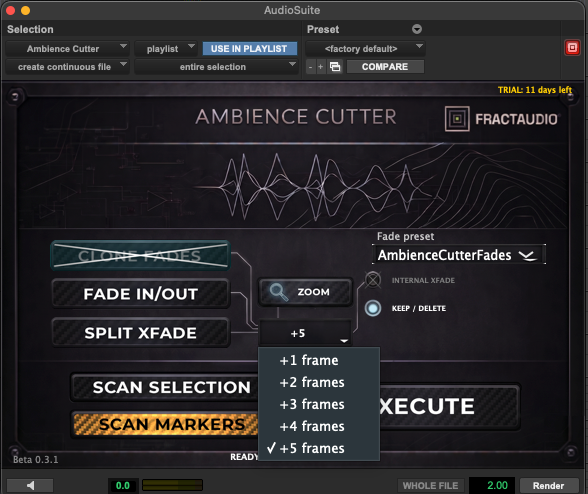Click the Render button
The width and height of the screenshot is (588, 494).
click(549, 486)
